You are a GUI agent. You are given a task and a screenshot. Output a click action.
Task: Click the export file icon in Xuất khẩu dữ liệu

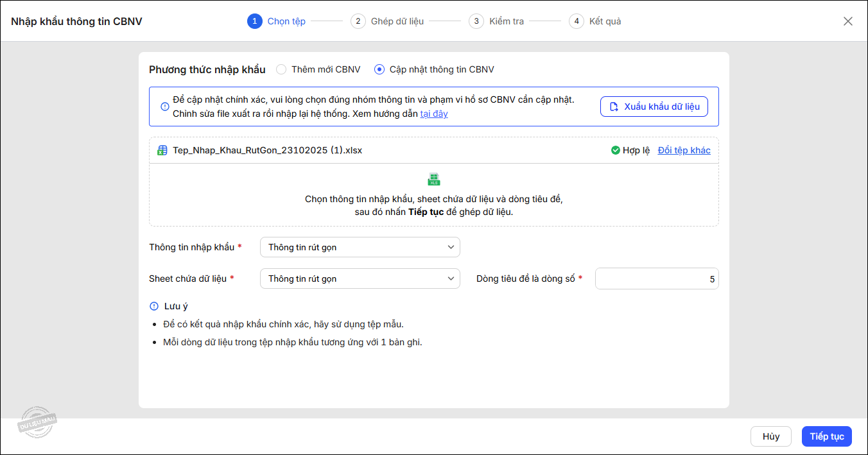coord(614,107)
